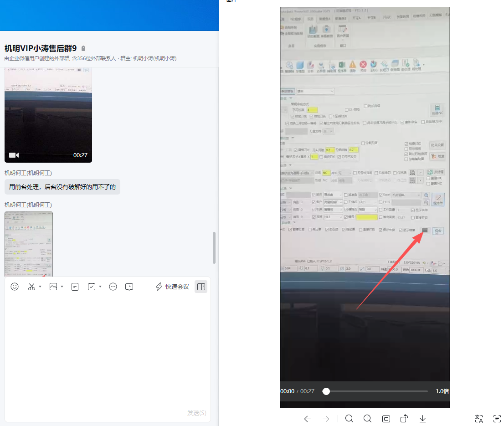Go to previous media with left arrow

[308, 419]
